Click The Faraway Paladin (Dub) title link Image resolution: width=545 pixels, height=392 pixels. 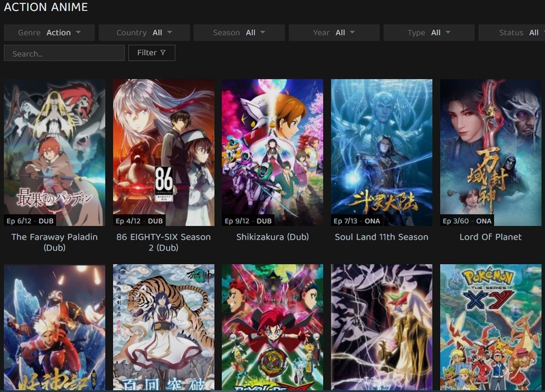[54, 242]
